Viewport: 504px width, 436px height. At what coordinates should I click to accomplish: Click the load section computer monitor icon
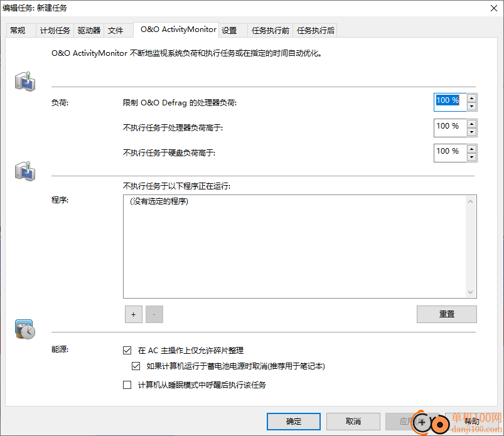click(25, 82)
